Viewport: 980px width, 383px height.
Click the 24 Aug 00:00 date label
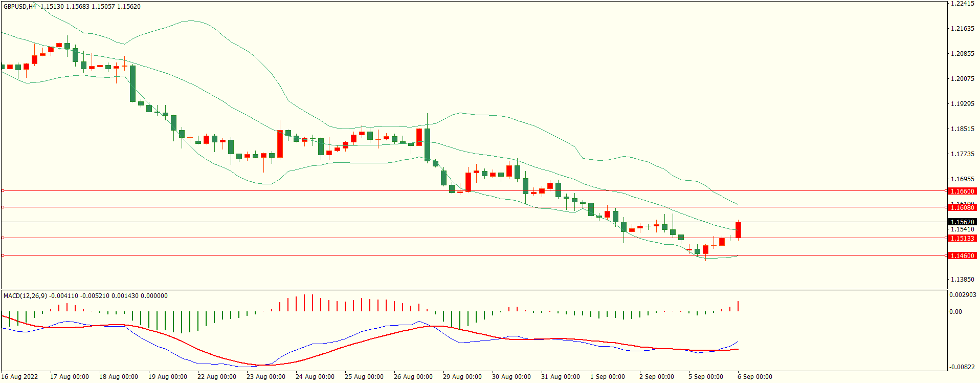(x=315, y=377)
